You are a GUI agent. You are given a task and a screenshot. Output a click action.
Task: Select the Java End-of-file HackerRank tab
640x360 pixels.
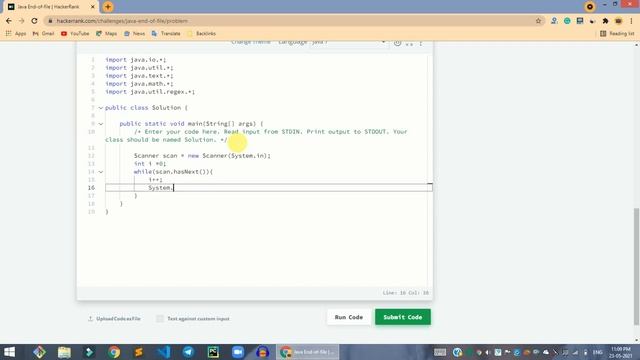[x=50, y=7]
